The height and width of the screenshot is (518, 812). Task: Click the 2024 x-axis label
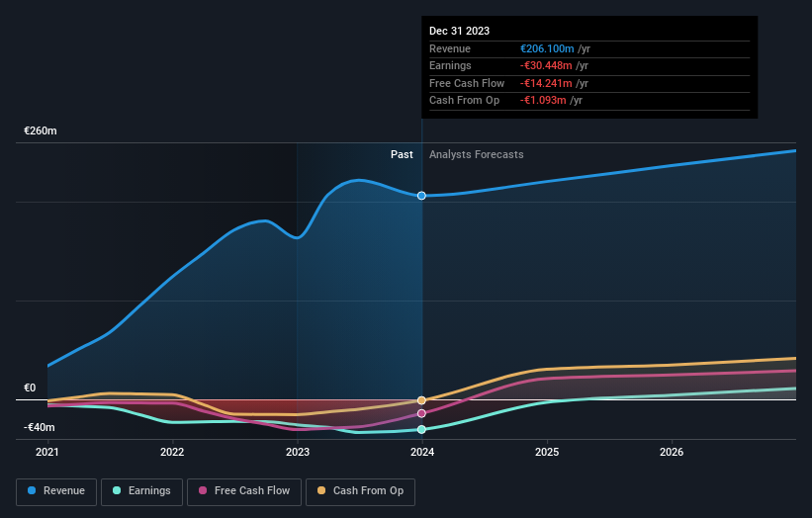click(422, 452)
